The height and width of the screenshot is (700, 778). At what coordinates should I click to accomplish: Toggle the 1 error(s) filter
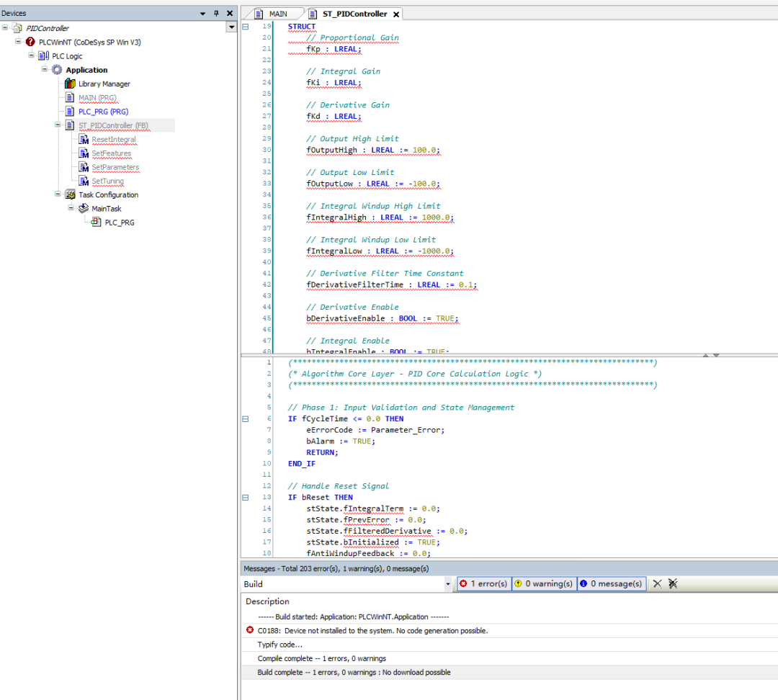tap(483, 584)
